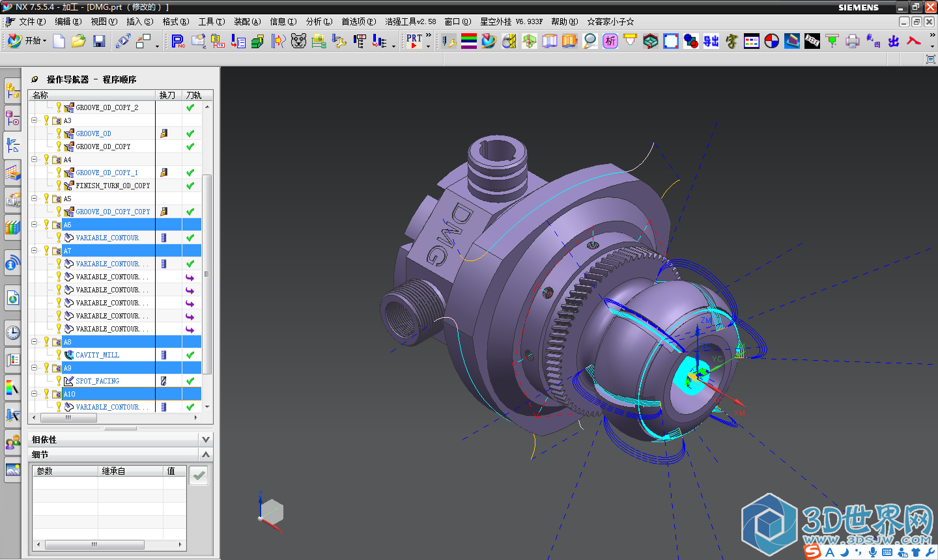938x560 pixels.
Task: Click the 换刀 column header
Action: pos(168,95)
